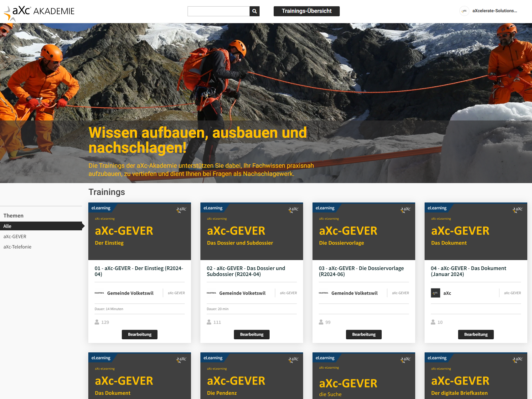Image resolution: width=532 pixels, height=399 pixels.
Task: Open the aXcelerate-Solutions user avatar icon
Action: [464, 11]
